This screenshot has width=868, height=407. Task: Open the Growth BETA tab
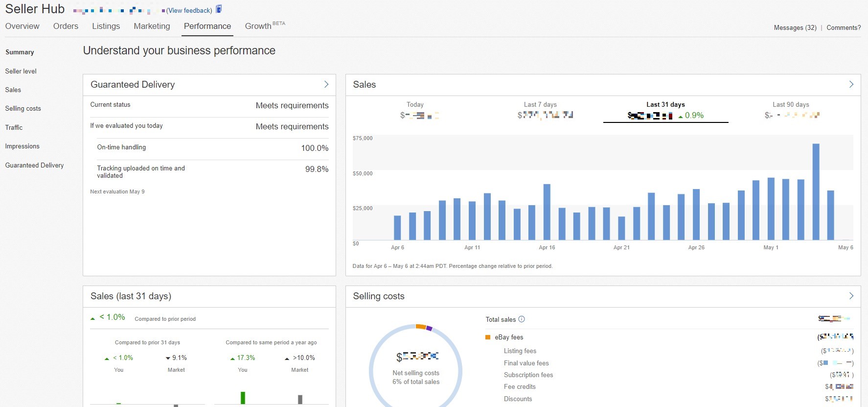[265, 26]
